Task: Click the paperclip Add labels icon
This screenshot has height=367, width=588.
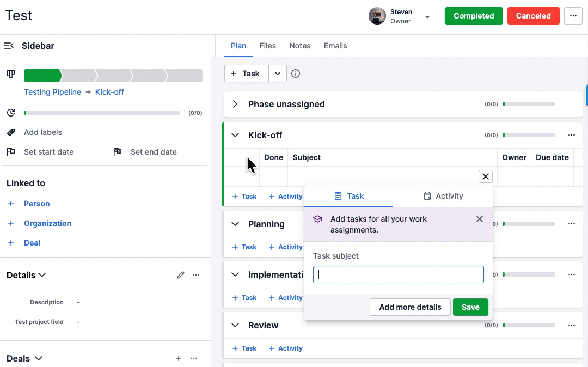Action: [x=10, y=132]
